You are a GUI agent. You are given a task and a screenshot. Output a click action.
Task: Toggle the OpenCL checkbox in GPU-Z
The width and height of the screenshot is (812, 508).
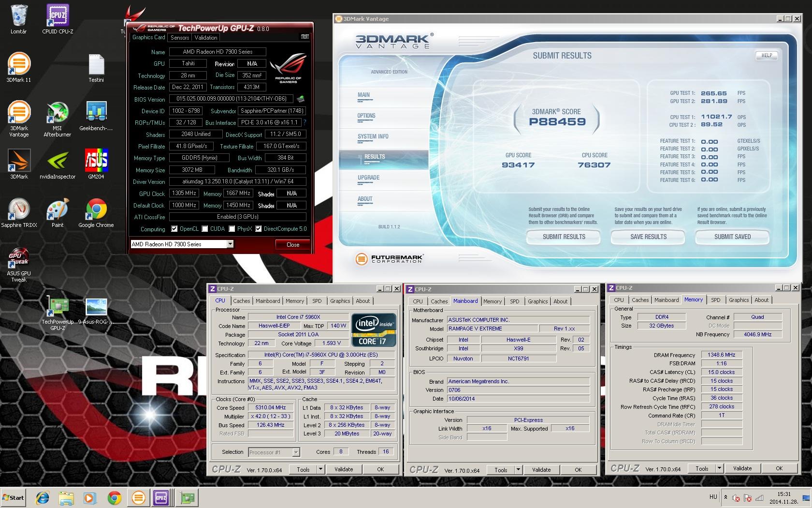(x=174, y=229)
